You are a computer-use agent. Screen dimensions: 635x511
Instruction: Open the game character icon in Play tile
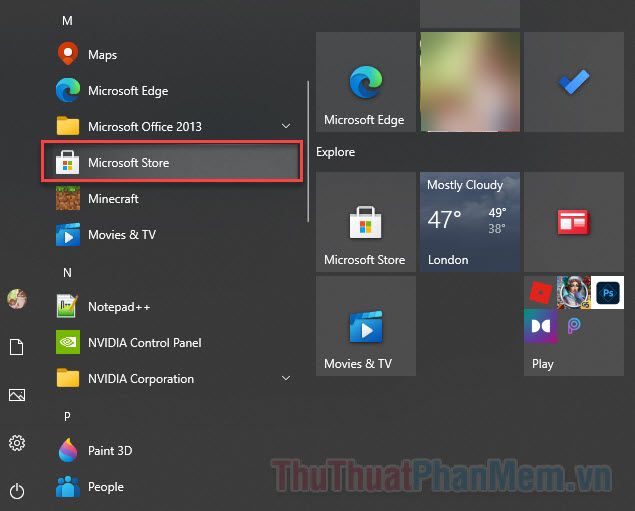coord(574,292)
